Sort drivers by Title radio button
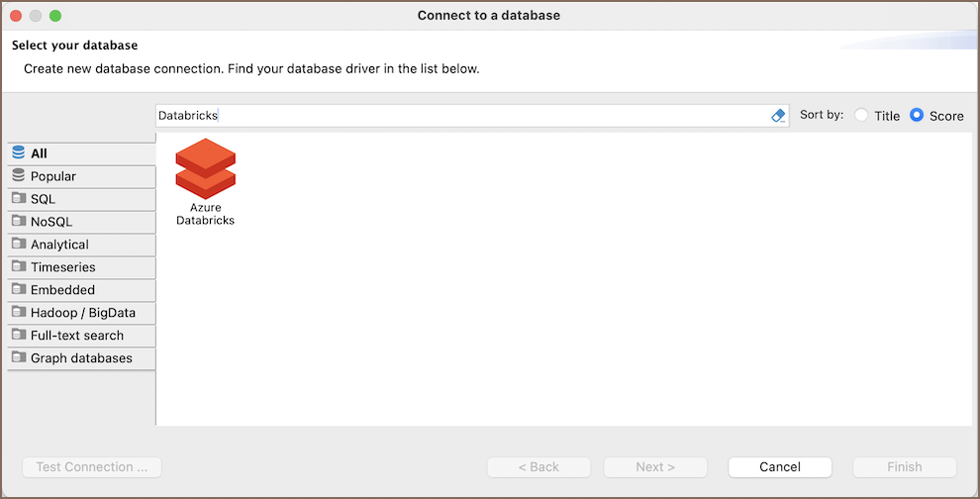The width and height of the screenshot is (980, 499). click(861, 116)
